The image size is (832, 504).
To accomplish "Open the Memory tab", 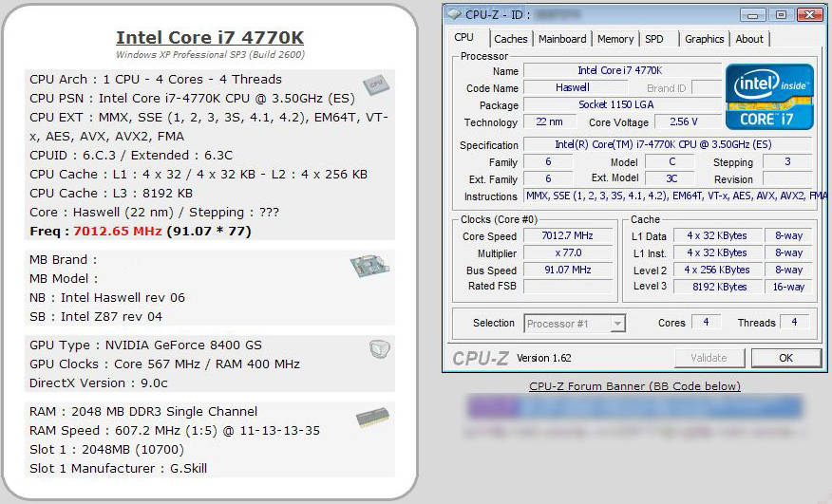I will (615, 39).
